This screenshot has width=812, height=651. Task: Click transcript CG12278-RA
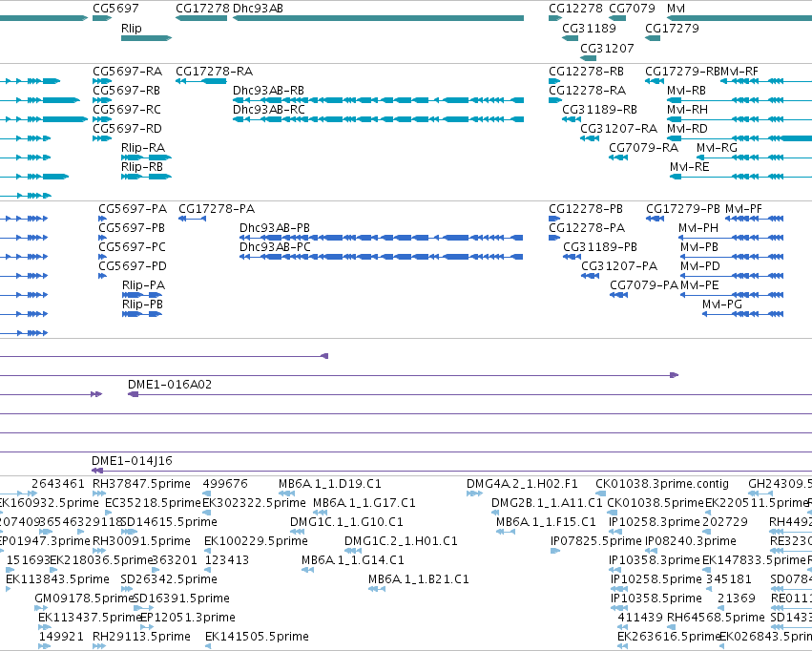tap(555, 100)
